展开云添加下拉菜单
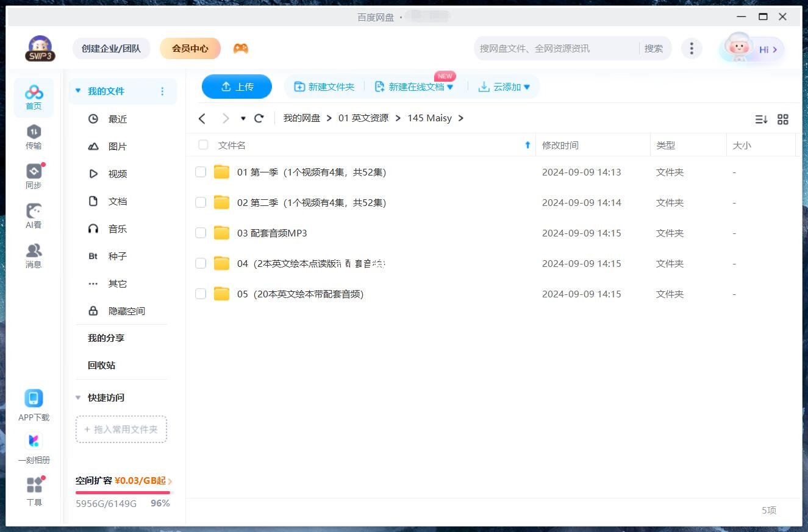 pyautogui.click(x=527, y=87)
